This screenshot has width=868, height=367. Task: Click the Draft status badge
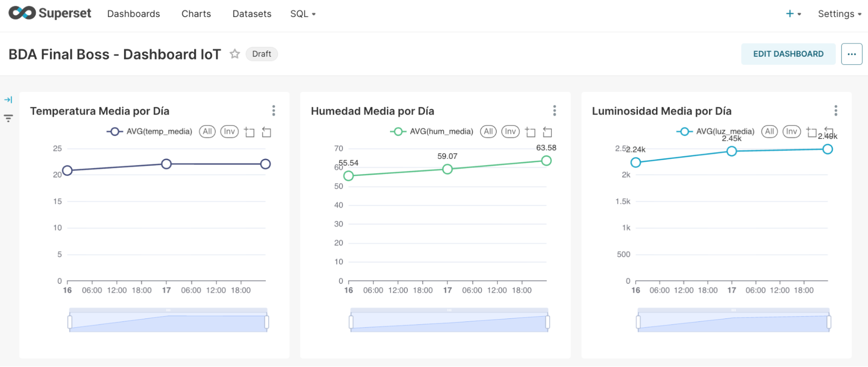click(261, 54)
